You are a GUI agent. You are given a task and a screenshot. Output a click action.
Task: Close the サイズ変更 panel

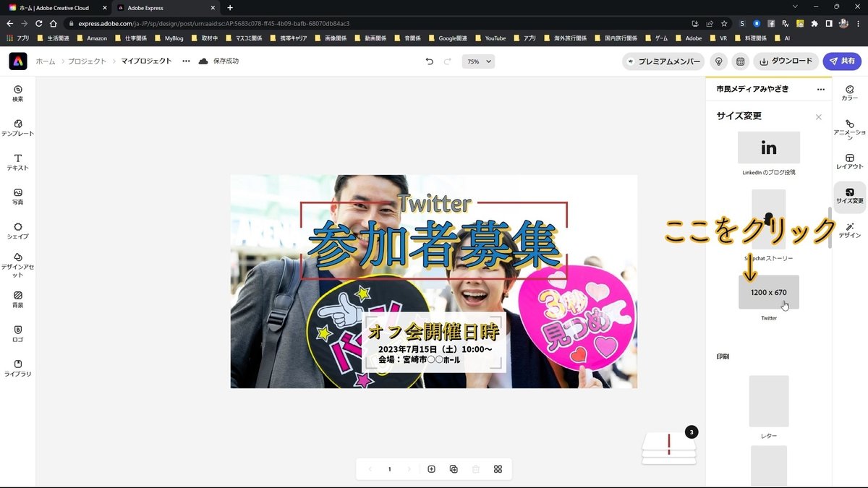(x=818, y=116)
